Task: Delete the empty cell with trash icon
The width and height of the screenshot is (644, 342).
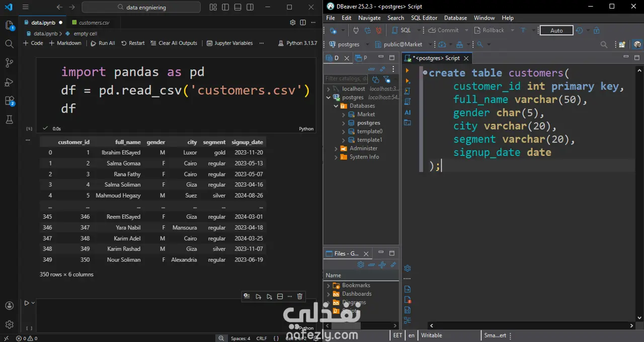Action: [x=300, y=297]
